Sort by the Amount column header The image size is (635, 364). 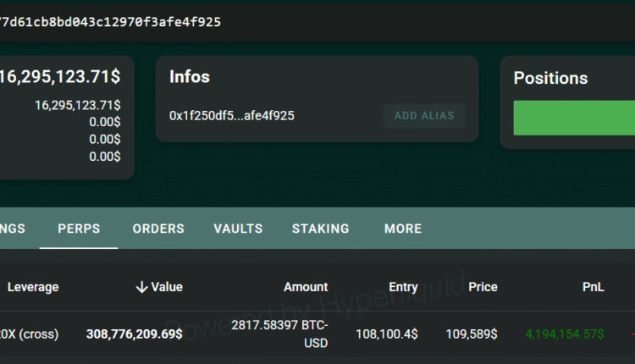[306, 287]
